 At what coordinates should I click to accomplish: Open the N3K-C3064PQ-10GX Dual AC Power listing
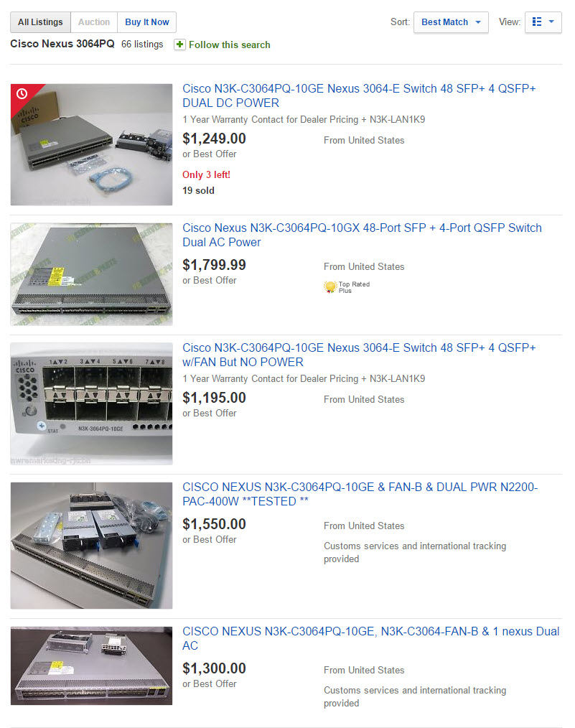tap(362, 235)
